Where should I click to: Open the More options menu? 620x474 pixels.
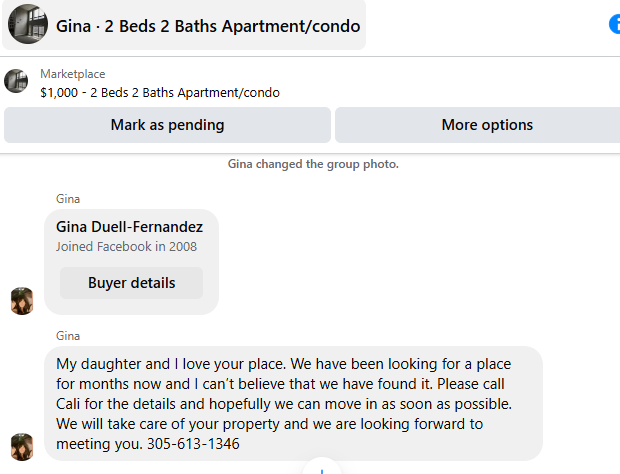point(487,125)
